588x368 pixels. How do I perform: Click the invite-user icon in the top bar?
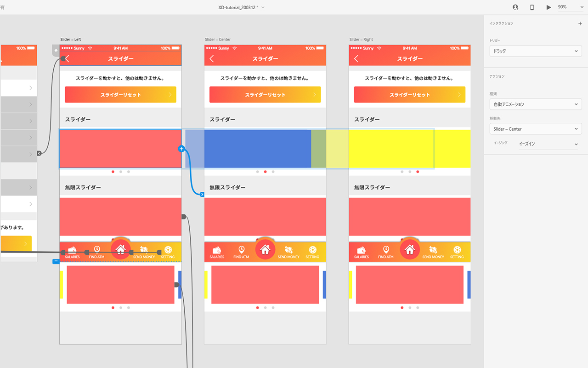pos(515,7)
